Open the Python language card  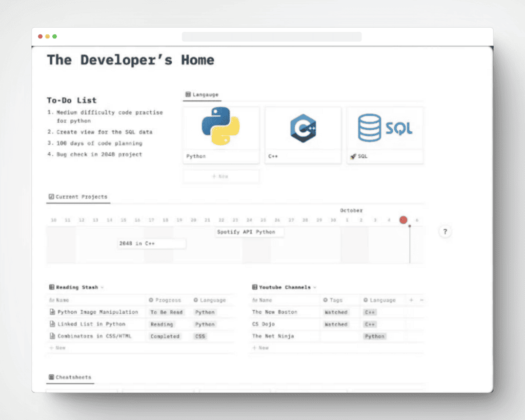[x=221, y=127]
